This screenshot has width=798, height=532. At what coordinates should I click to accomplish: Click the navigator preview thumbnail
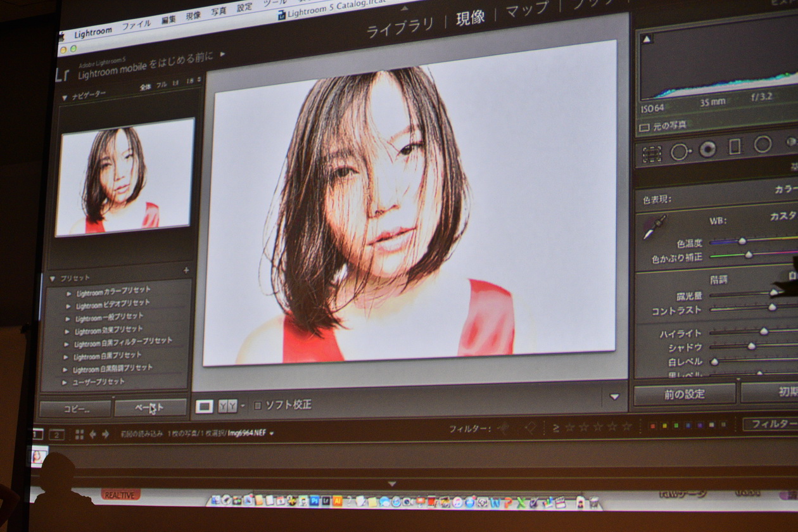[125, 177]
